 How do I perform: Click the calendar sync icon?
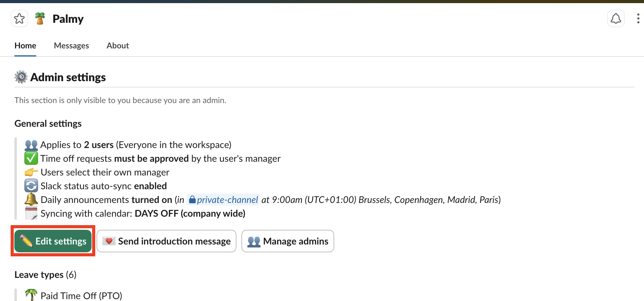pos(31,214)
